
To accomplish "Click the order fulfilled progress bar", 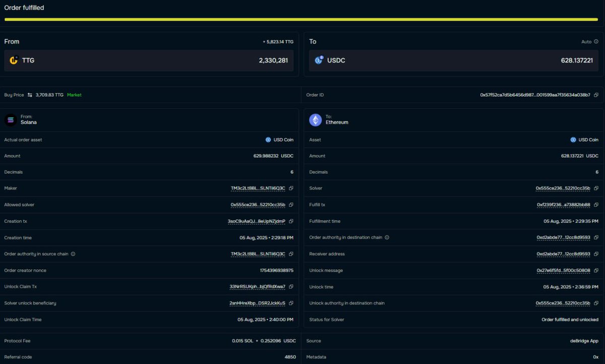I will pos(301,20).
